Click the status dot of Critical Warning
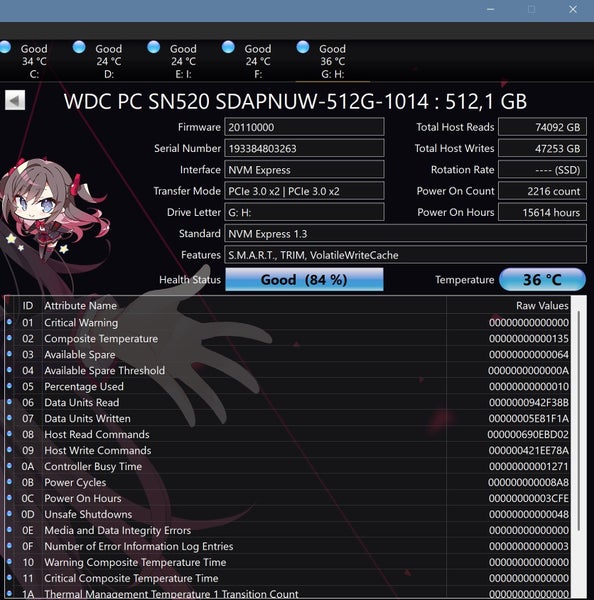594x600 pixels. [x=10, y=322]
